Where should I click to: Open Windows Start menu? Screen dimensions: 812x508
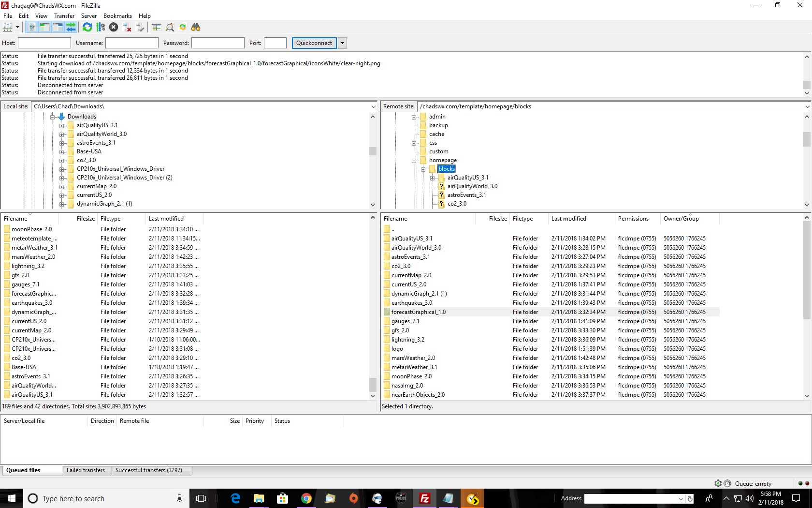tap(12, 498)
